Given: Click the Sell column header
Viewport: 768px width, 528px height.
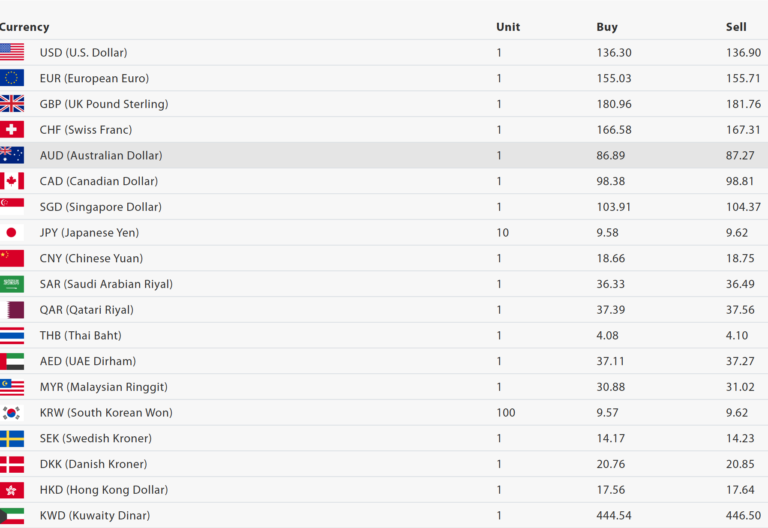Looking at the screenshot, I should [x=736, y=27].
